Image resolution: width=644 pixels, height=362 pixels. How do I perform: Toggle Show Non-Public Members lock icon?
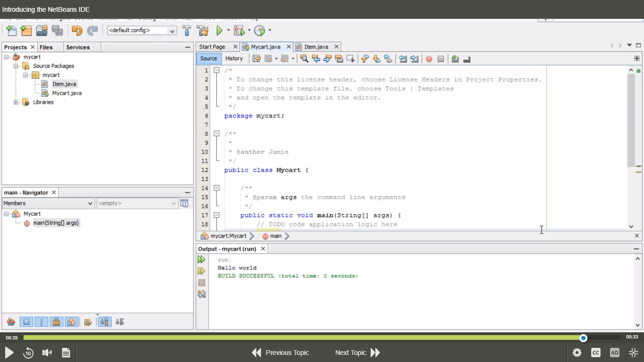tap(56, 322)
